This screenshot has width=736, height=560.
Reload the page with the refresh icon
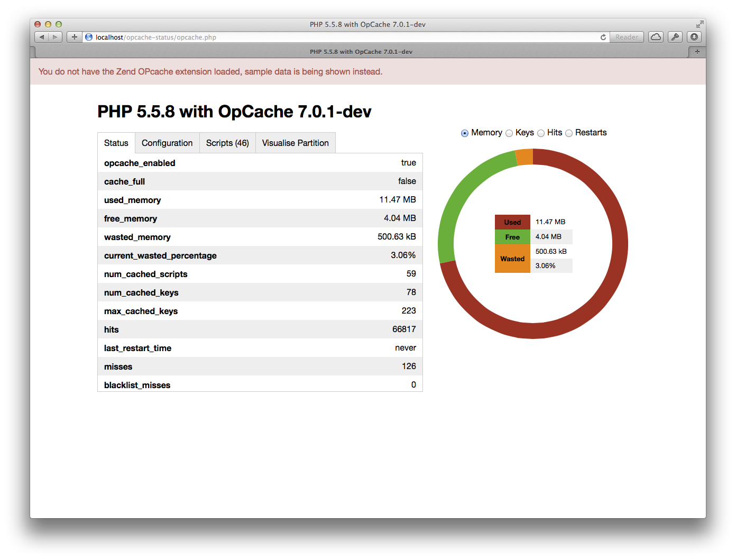coord(603,37)
